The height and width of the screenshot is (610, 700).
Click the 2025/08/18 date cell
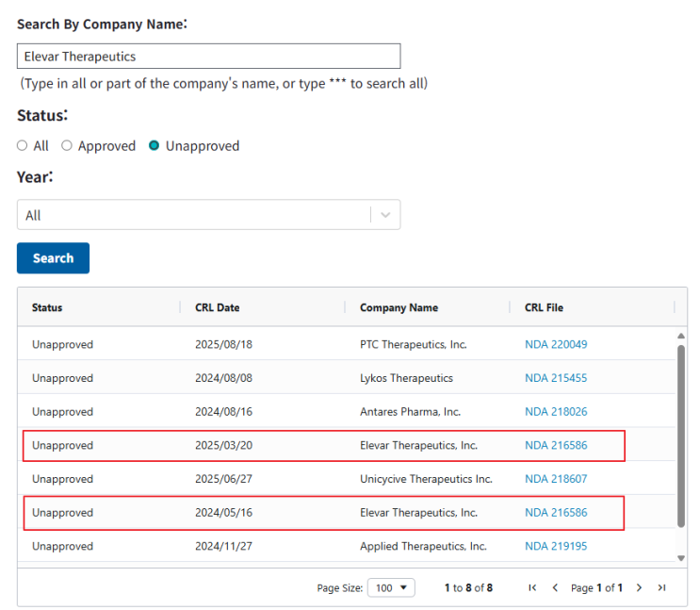point(223,344)
